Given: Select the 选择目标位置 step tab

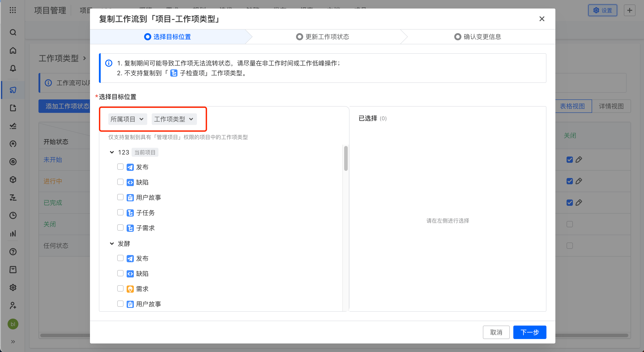Looking at the screenshot, I should point(168,37).
